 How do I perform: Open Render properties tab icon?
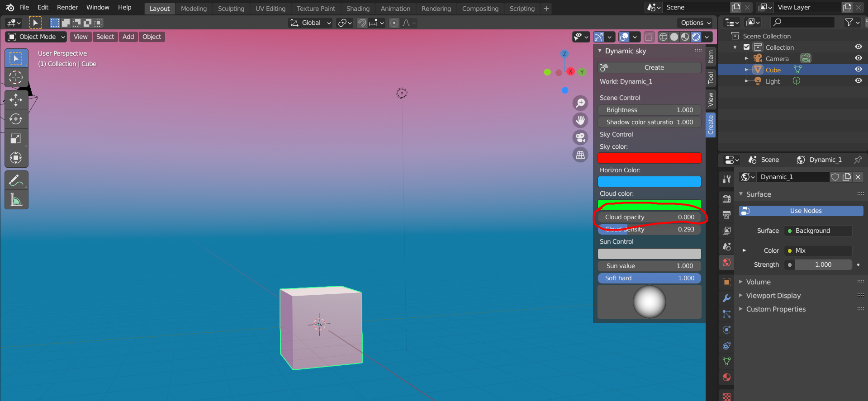point(726,199)
